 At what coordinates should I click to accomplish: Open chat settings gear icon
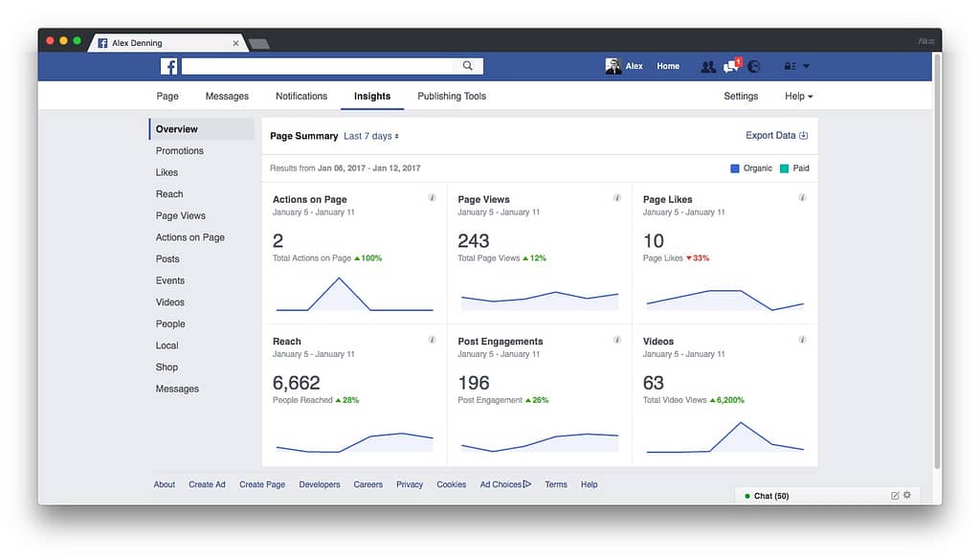pyautogui.click(x=907, y=495)
